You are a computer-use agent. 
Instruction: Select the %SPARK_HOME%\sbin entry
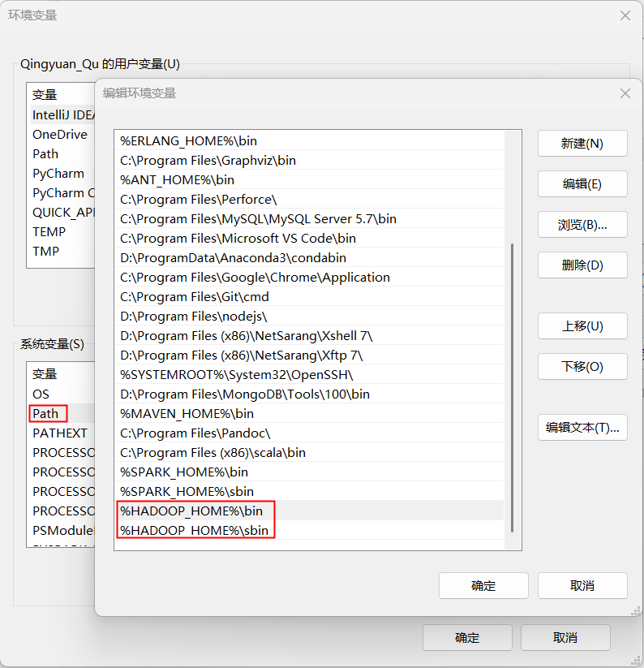tap(309, 492)
